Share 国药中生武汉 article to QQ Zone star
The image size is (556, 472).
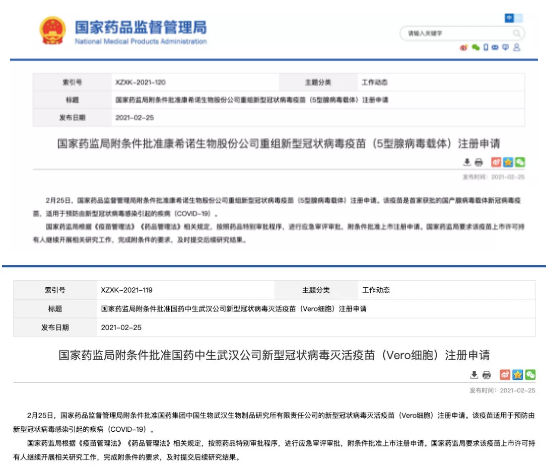tap(517, 375)
